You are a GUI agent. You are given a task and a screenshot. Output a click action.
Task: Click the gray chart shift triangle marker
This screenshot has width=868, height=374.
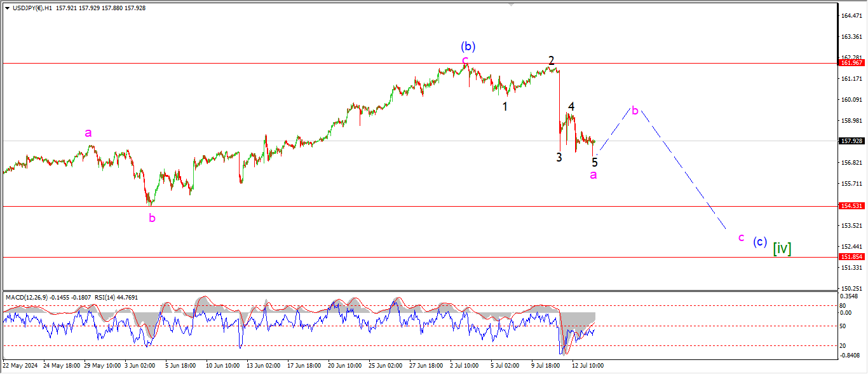tap(510, 5)
